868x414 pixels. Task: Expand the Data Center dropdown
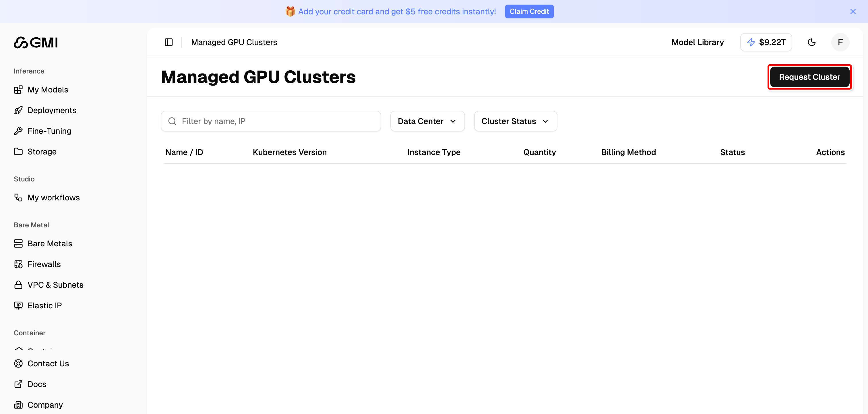coord(427,121)
